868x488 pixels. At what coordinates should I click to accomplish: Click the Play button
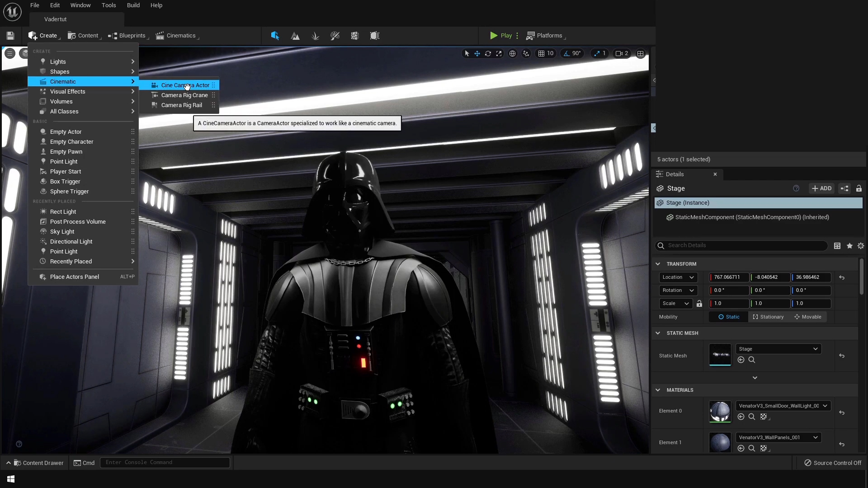pyautogui.click(x=501, y=36)
